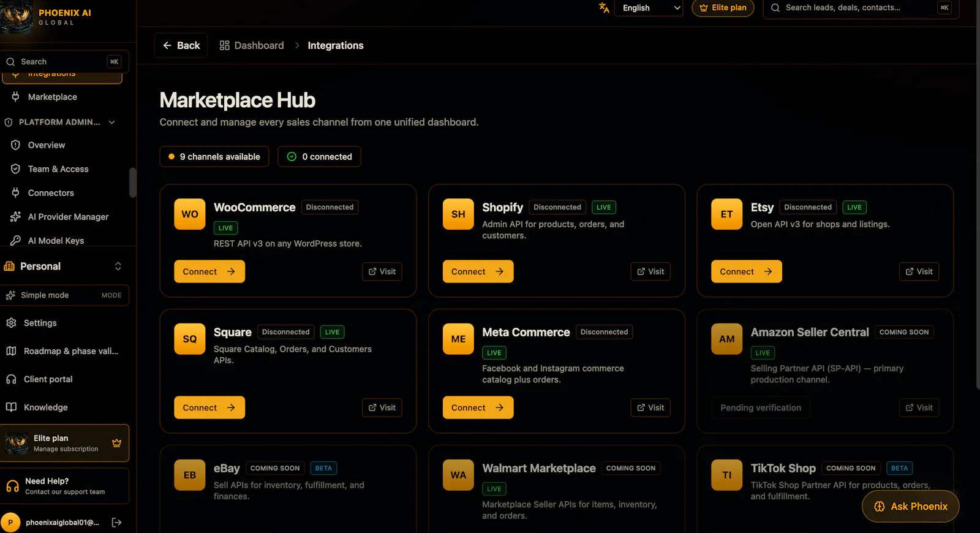Click the SH Shopify icon
980x533 pixels.
[x=459, y=214]
